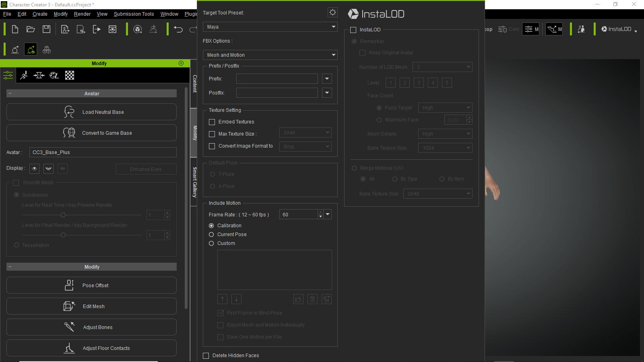
Task: Select the sliders attribute tab in Modify panel
Action: 8,75
